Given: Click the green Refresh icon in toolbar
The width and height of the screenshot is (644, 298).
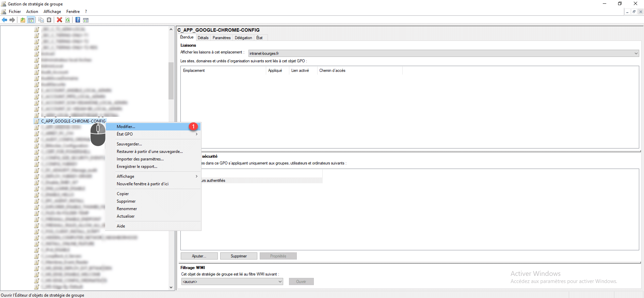Looking at the screenshot, I should coord(68,20).
